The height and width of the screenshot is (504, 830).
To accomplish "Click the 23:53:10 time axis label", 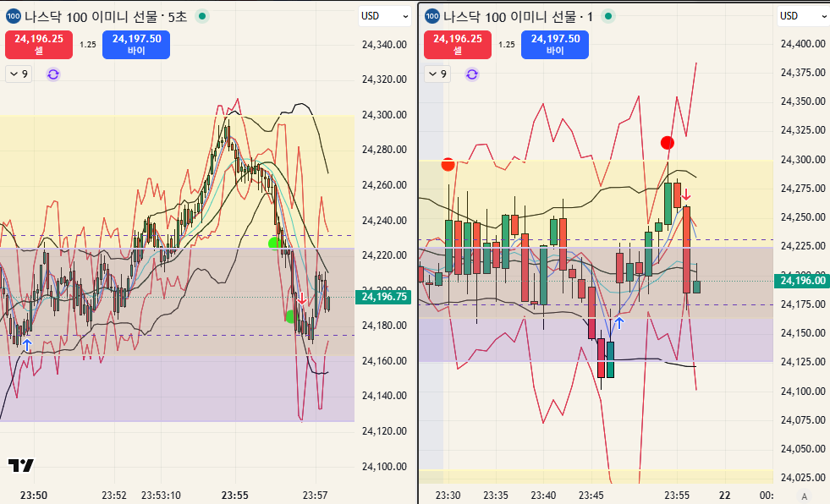I will (x=161, y=496).
